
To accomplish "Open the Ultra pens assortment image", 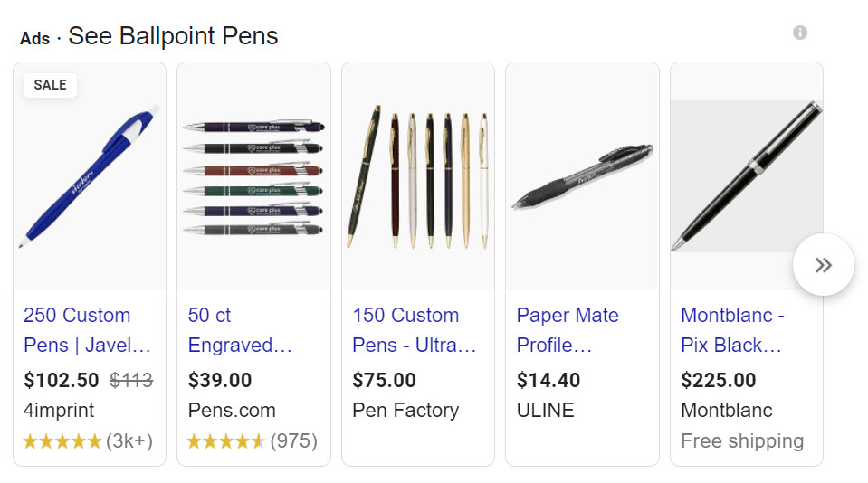I will pos(418,176).
